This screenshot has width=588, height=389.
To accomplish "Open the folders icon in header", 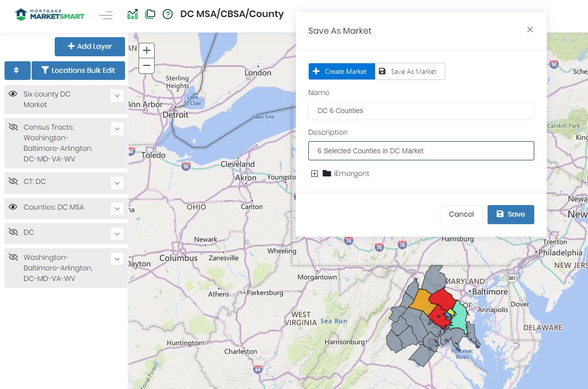I will click(150, 14).
